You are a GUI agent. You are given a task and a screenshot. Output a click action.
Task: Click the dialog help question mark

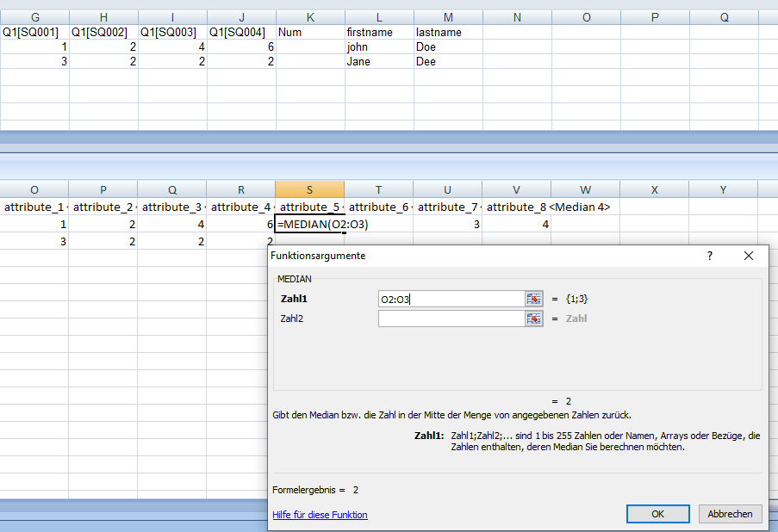pos(710,256)
